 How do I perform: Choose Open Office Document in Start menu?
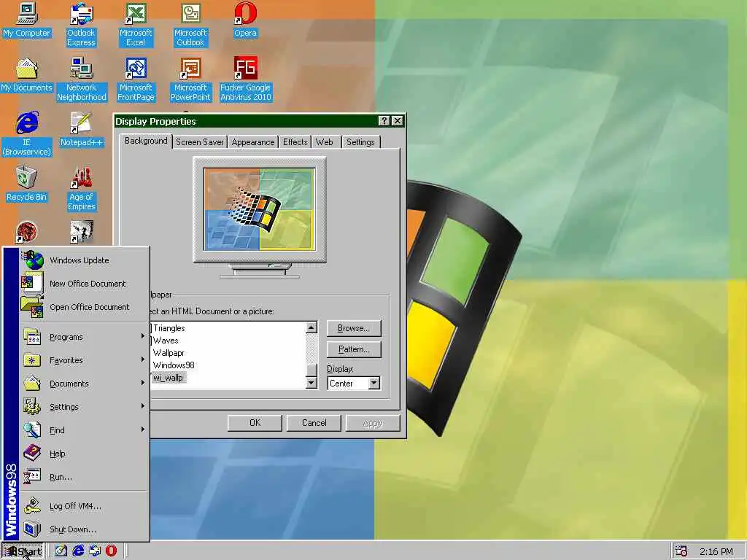(84, 307)
